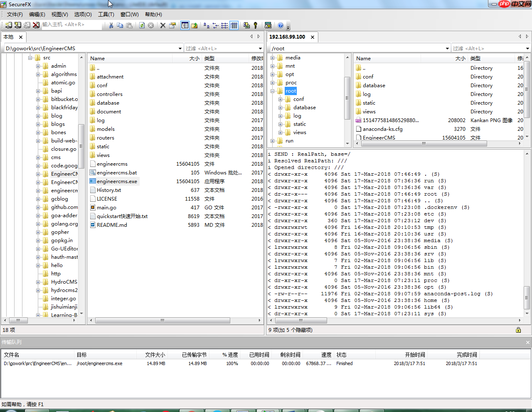Click the Help question mark icon

pyautogui.click(x=281, y=25)
